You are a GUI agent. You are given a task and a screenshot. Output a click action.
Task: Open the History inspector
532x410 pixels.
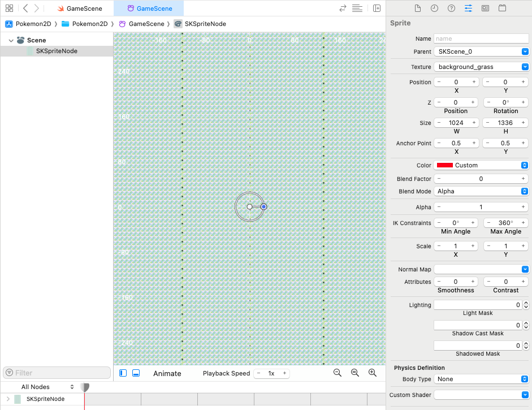click(x=434, y=8)
